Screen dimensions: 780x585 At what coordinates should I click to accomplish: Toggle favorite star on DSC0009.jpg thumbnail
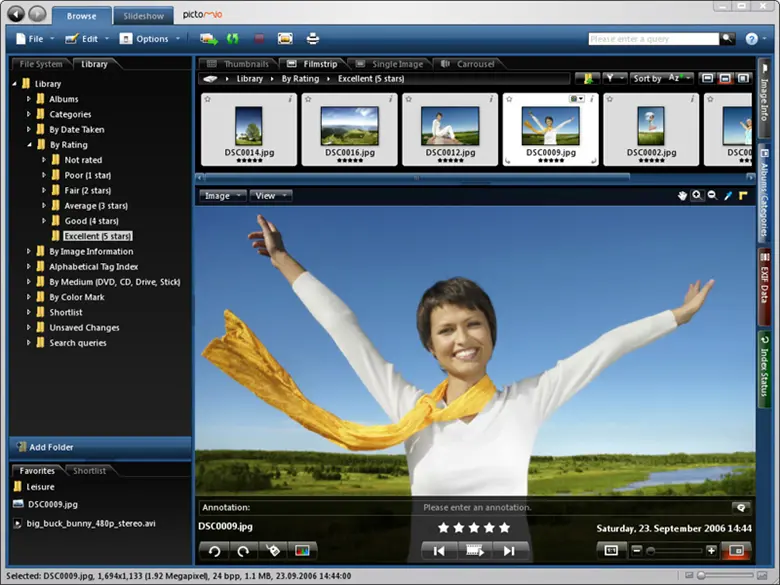pyautogui.click(x=509, y=99)
